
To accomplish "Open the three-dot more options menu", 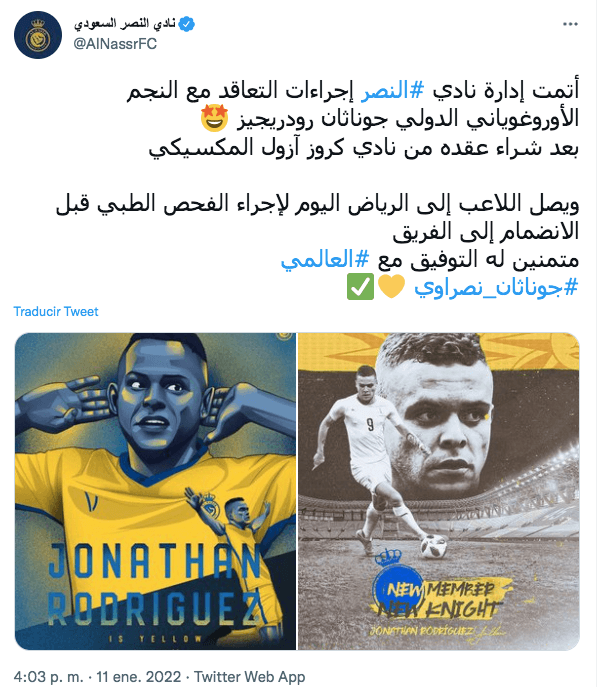I will [x=570, y=24].
